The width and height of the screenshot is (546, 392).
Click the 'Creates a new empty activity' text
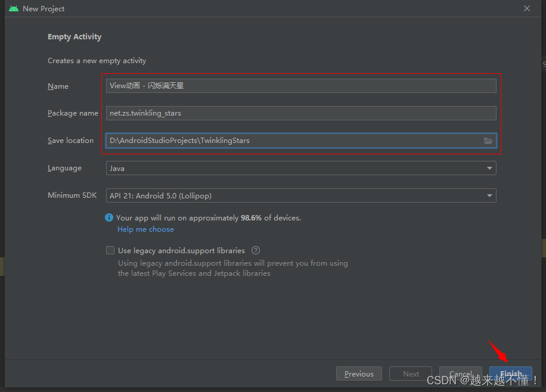(97, 61)
